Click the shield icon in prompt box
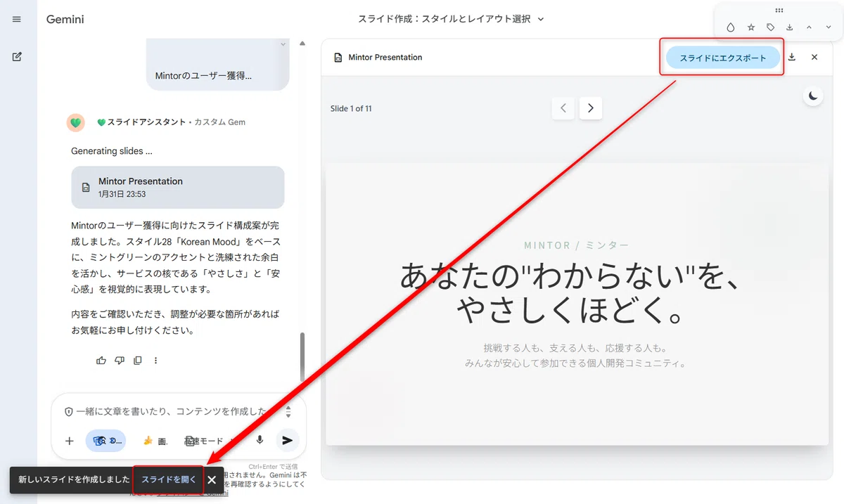 pos(69,412)
